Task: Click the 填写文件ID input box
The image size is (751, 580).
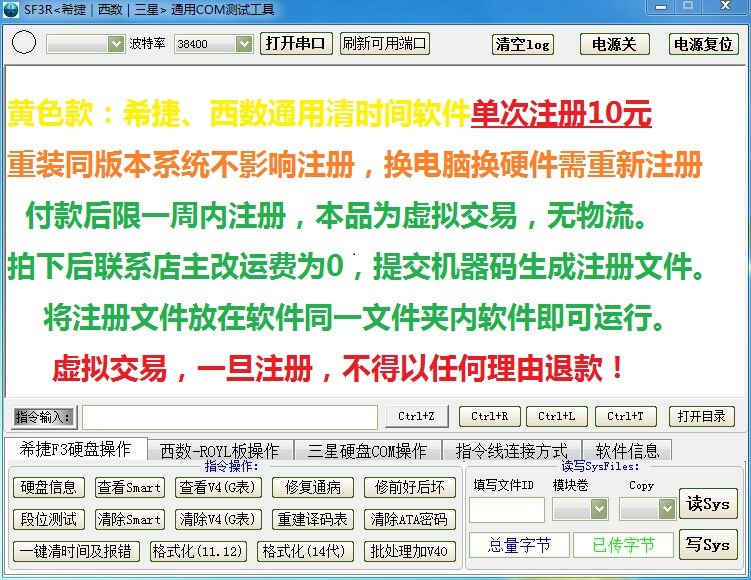Action: tap(506, 509)
